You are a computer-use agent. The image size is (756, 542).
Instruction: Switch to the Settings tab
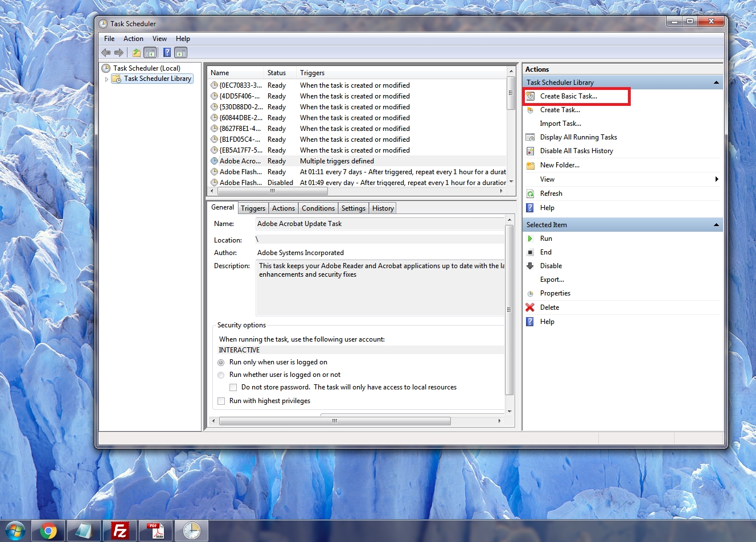click(354, 208)
